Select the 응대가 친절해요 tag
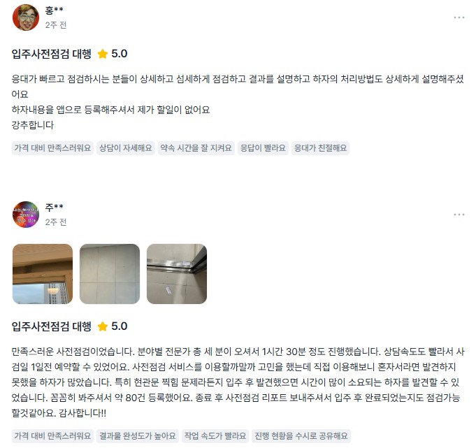Image resolution: width=476 pixels, height=448 pixels. [x=320, y=148]
